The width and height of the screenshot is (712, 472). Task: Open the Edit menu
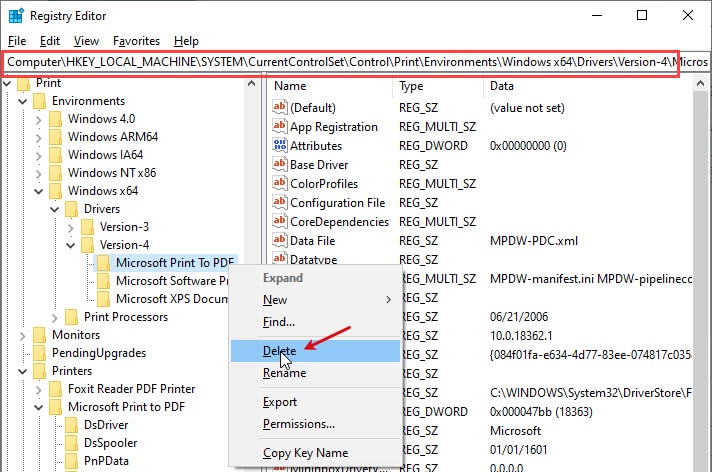(x=49, y=41)
